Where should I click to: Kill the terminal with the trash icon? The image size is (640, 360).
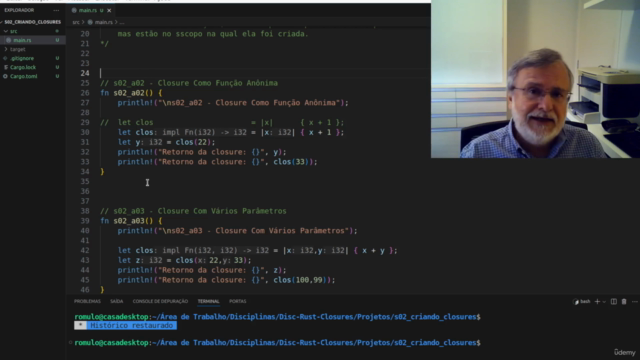tap(624, 302)
